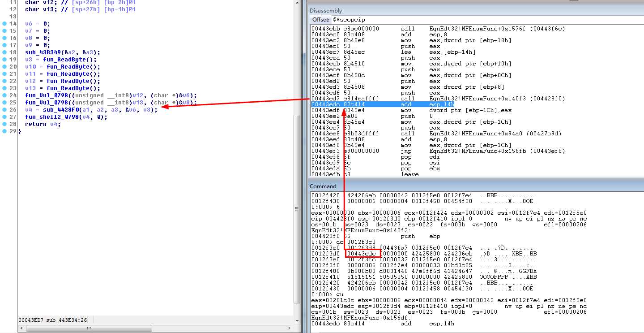Select disassembly row 00443ee2 push 0
Screen dimensions: 644x333
(x=371, y=116)
